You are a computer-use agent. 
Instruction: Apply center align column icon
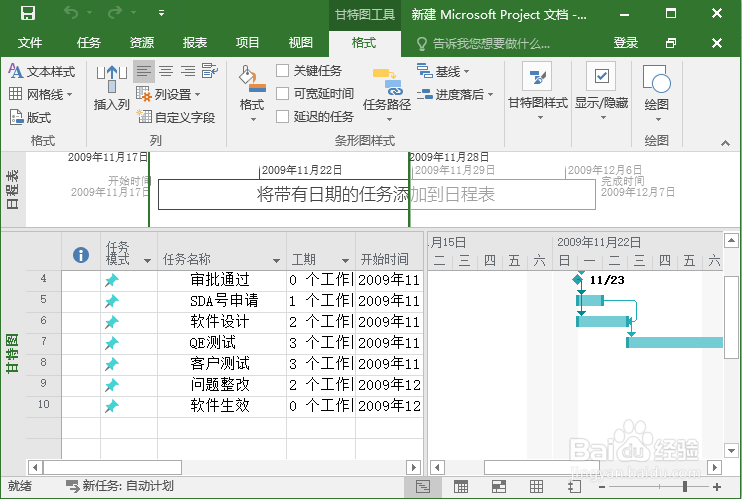click(x=166, y=71)
